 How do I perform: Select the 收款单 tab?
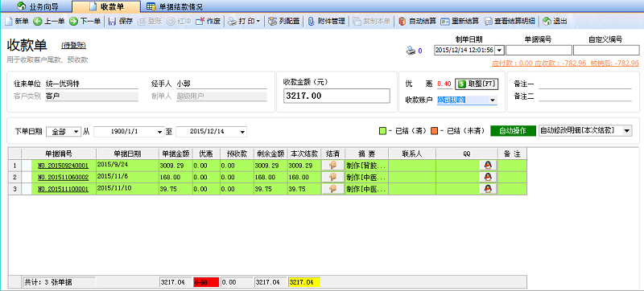(106, 6)
